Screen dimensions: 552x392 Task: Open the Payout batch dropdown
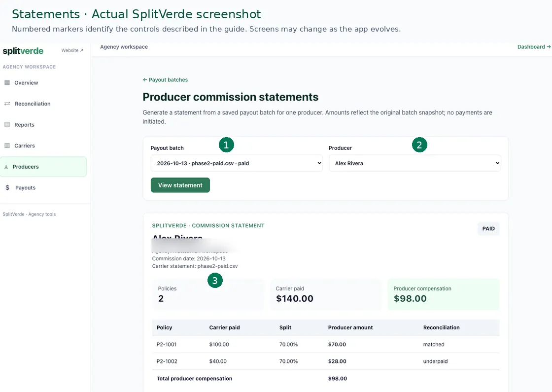(x=237, y=163)
